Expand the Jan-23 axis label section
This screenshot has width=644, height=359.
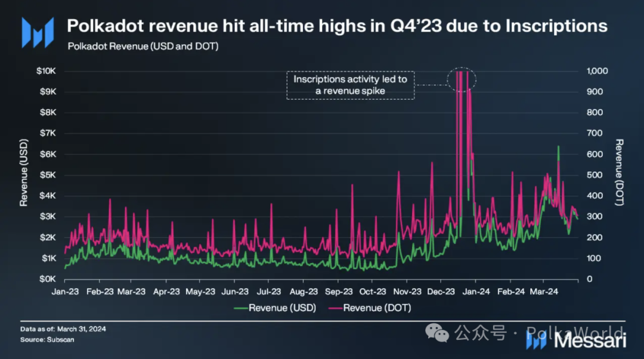(x=64, y=291)
